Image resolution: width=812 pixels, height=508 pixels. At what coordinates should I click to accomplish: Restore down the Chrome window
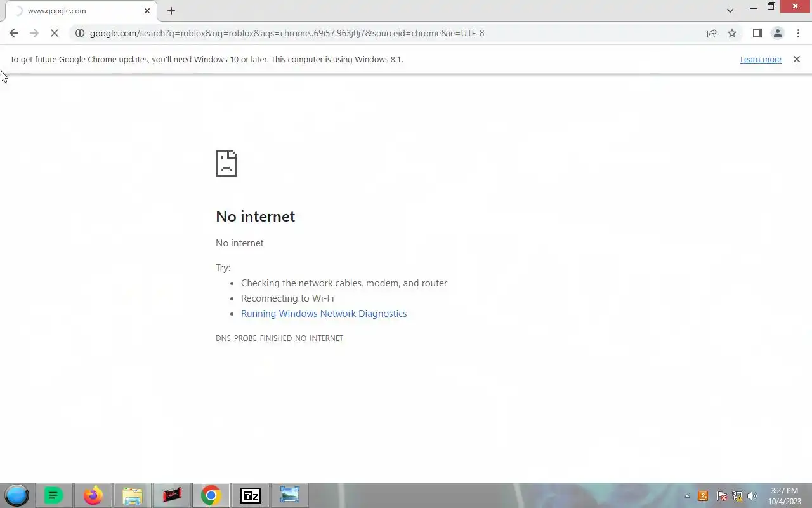[771, 7]
